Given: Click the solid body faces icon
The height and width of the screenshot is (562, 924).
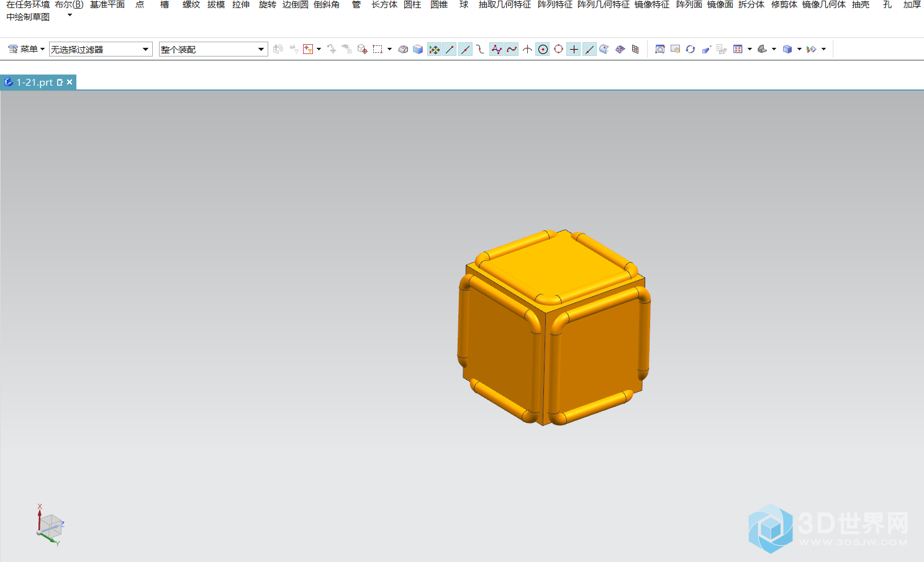Looking at the screenshot, I should (x=418, y=49).
